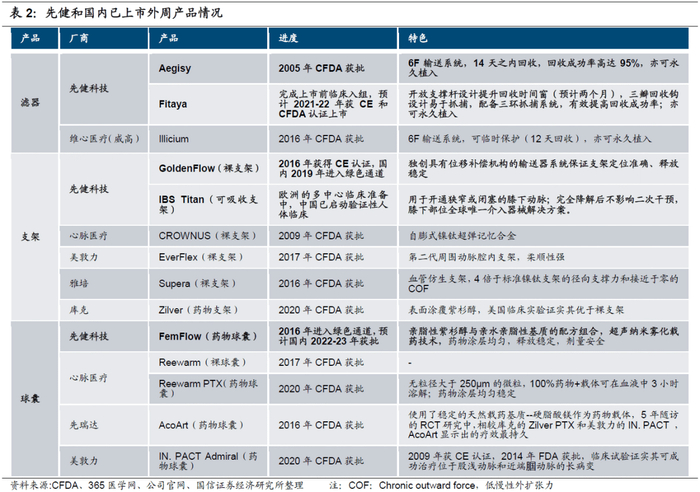The image size is (700, 492).
Task: Click '2009 年 CFDA 获批' progress cell
Action: coord(333,236)
